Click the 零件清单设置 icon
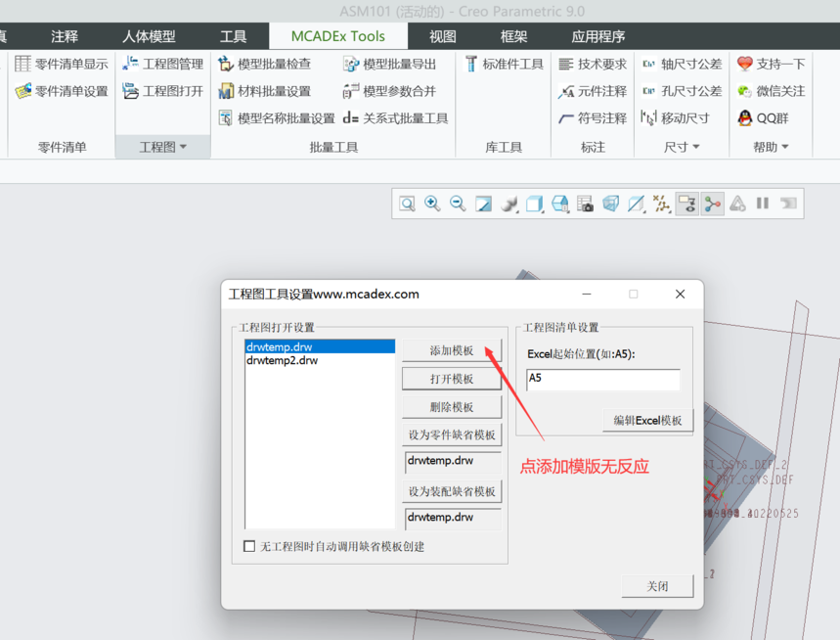Screen dimensions: 840x640 tap(23, 91)
